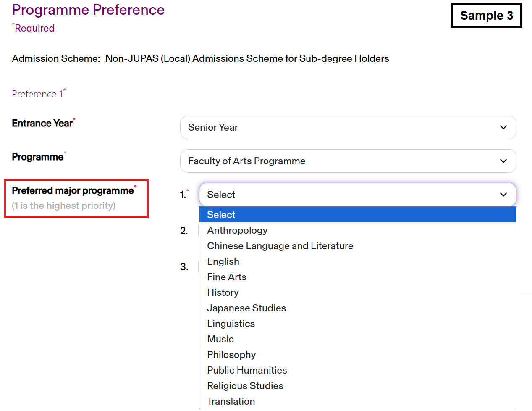Collapse the first preferred major dropdown

pos(357,195)
